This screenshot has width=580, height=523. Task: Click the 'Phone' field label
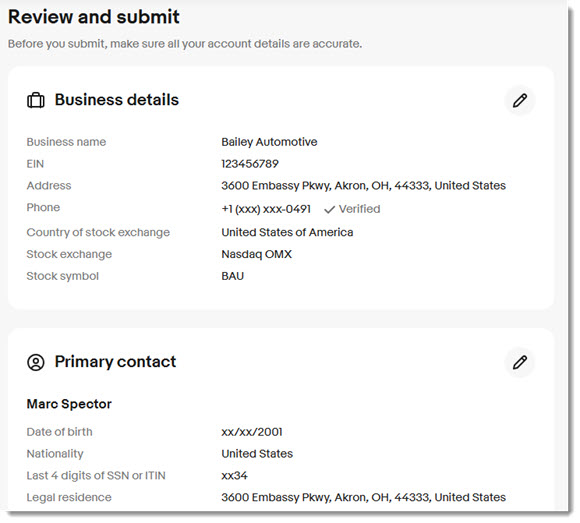tap(43, 207)
